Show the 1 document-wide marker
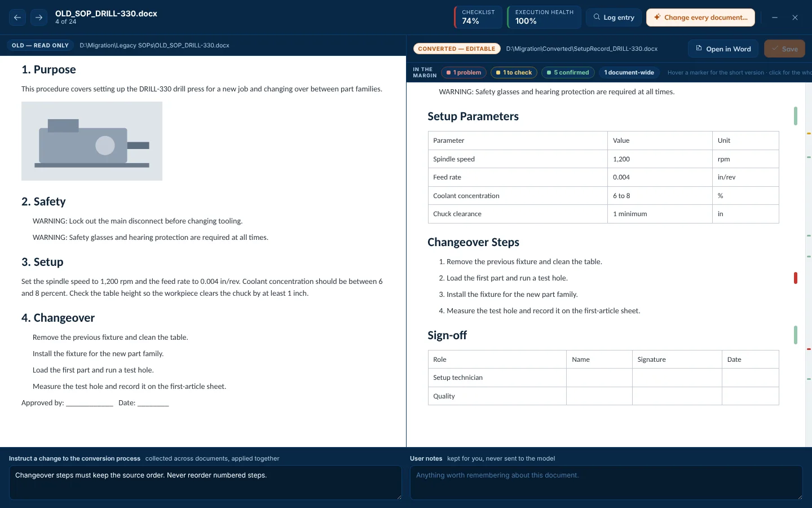Image resolution: width=812 pixels, height=508 pixels. (629, 72)
